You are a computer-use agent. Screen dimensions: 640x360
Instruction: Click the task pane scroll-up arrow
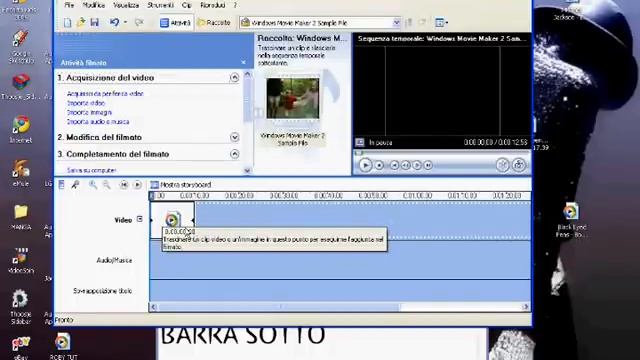pyautogui.click(x=247, y=75)
